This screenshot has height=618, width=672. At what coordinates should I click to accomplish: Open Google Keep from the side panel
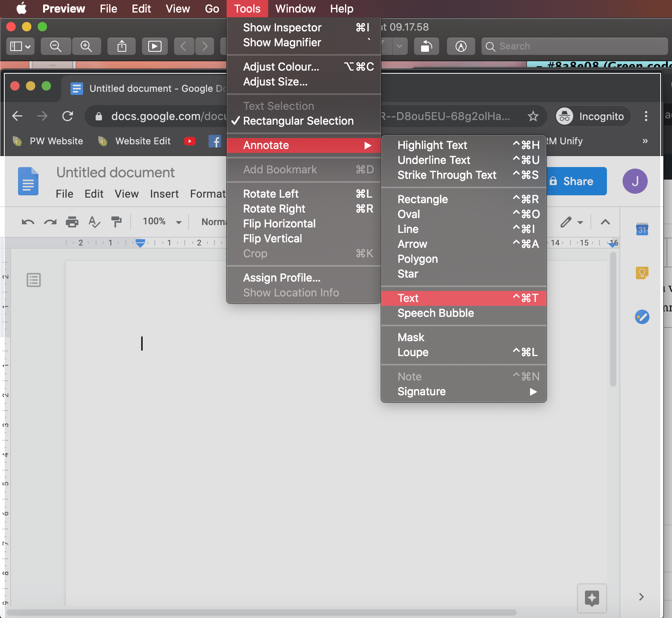point(642,273)
